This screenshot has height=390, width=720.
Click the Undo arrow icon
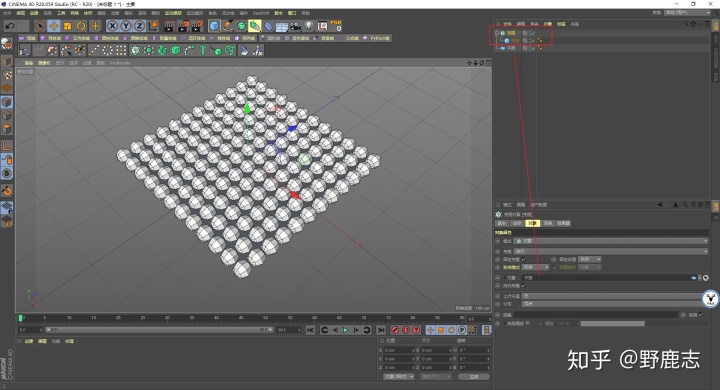(10, 26)
